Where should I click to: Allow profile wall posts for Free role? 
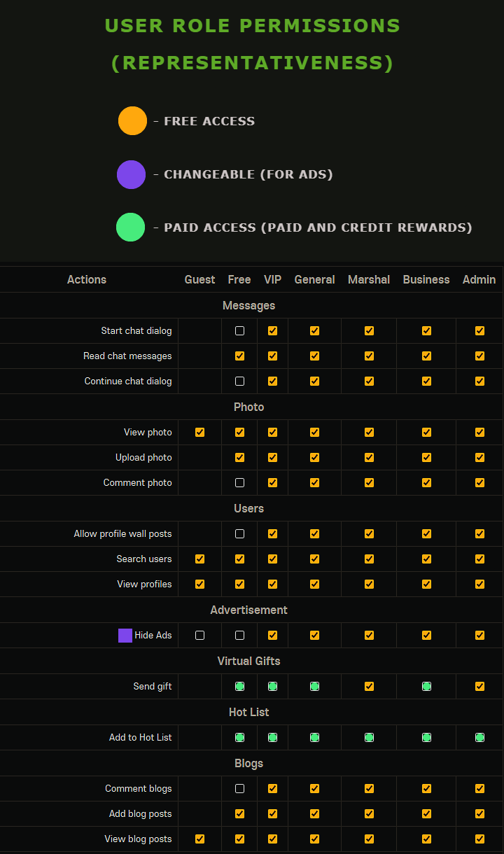point(239,534)
